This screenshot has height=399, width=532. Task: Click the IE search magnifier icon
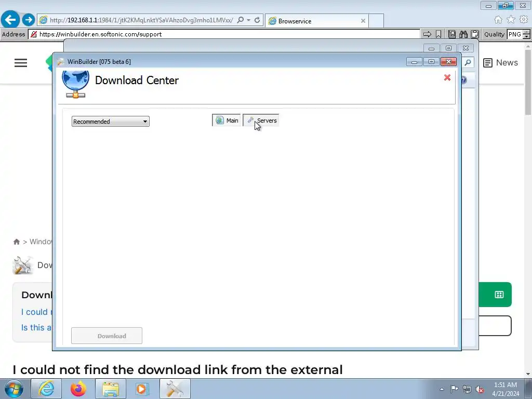pyautogui.click(x=240, y=20)
